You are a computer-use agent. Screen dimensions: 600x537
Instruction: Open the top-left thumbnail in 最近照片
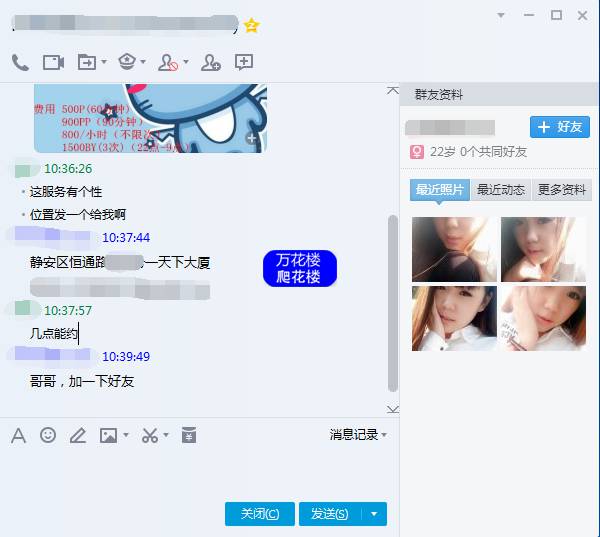pos(454,249)
